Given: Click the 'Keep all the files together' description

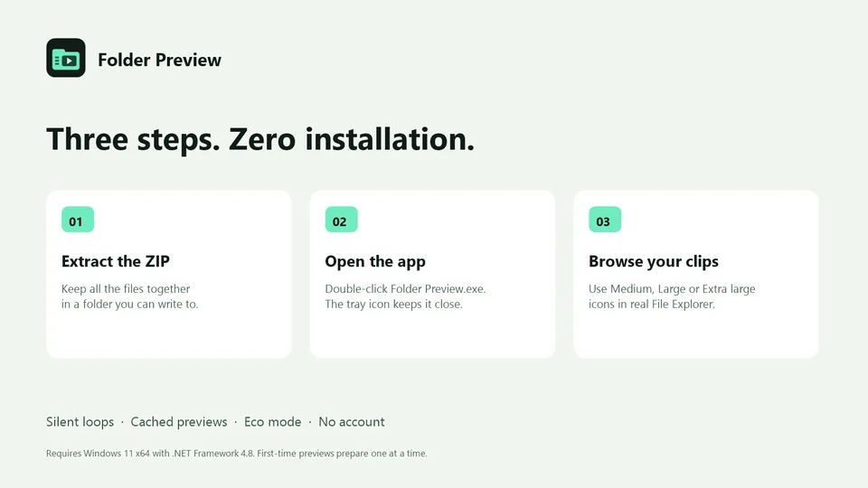Looking at the screenshot, I should click(x=126, y=289).
